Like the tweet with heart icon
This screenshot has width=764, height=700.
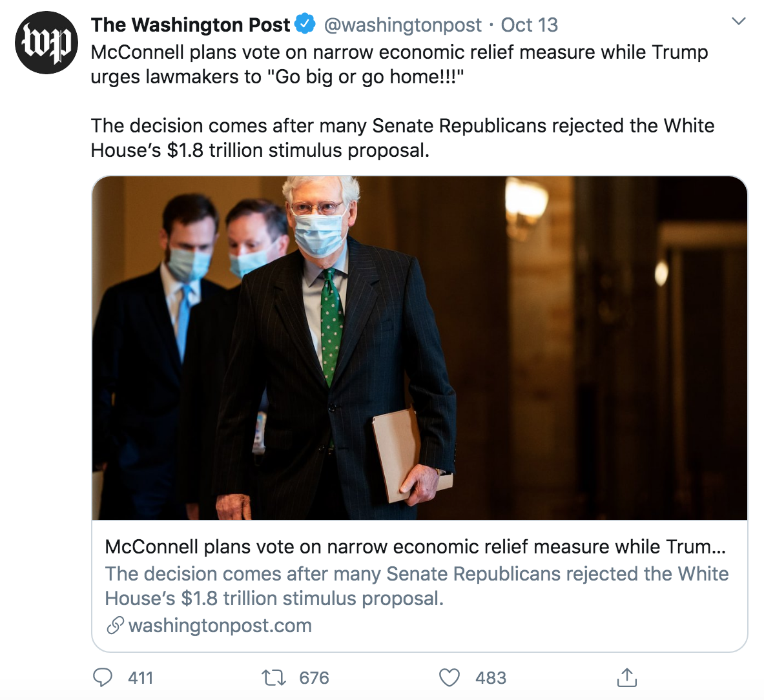pyautogui.click(x=449, y=677)
